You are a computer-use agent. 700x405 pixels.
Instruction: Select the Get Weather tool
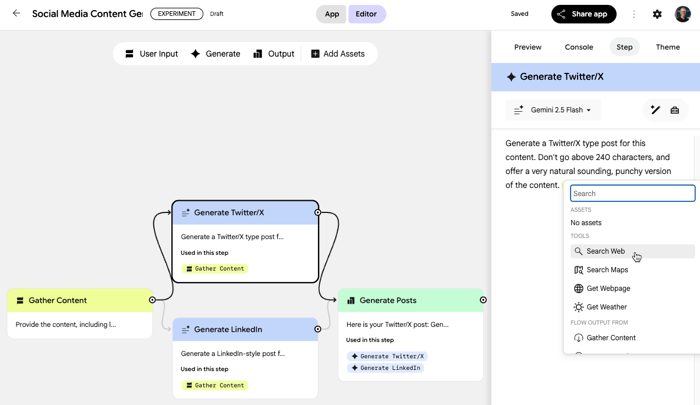(606, 307)
